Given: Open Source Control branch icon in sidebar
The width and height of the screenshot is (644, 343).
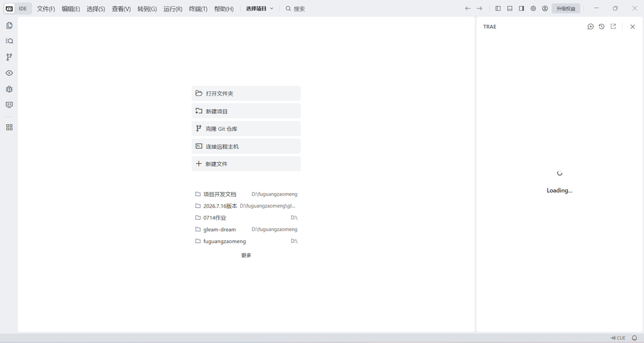Looking at the screenshot, I should pyautogui.click(x=9, y=57).
